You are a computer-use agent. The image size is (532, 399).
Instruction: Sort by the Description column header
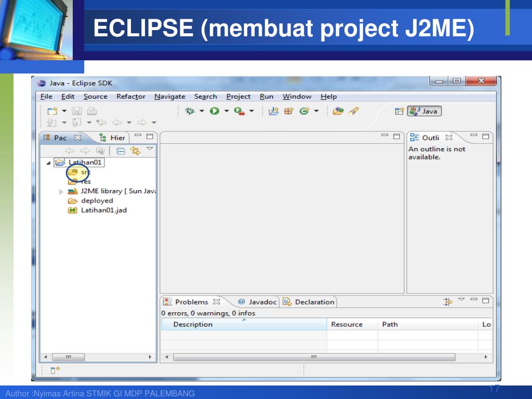(x=244, y=324)
